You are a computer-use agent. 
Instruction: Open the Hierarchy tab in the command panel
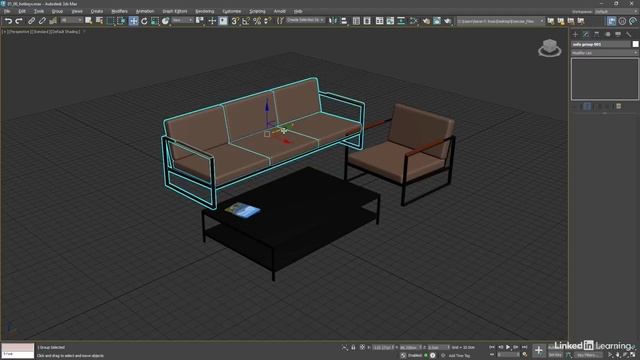pyautogui.click(x=596, y=34)
